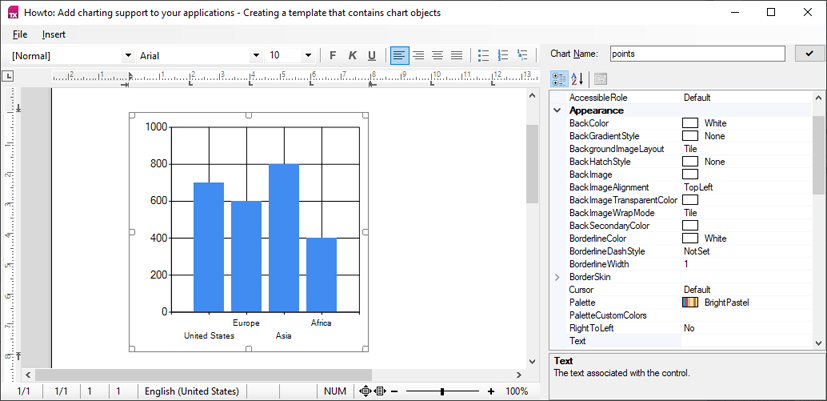Screen dimensions: 827x401
Task: Select the PaletteCustomColors property
Action: pos(689,316)
